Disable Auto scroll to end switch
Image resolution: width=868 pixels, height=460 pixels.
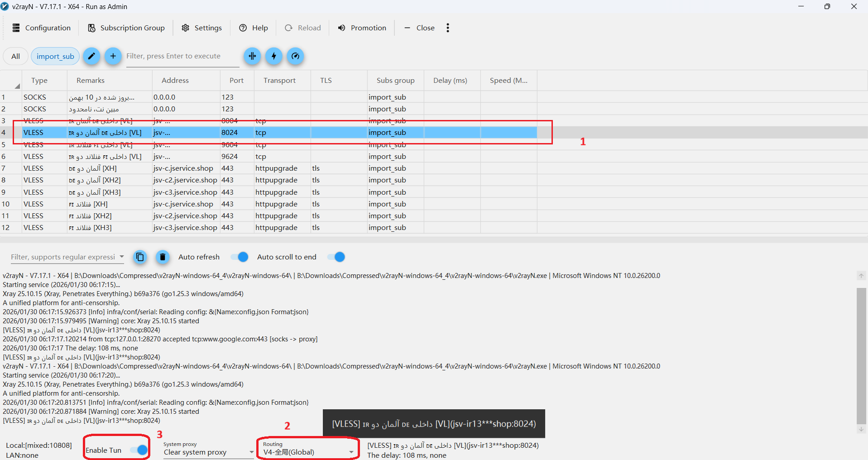336,257
